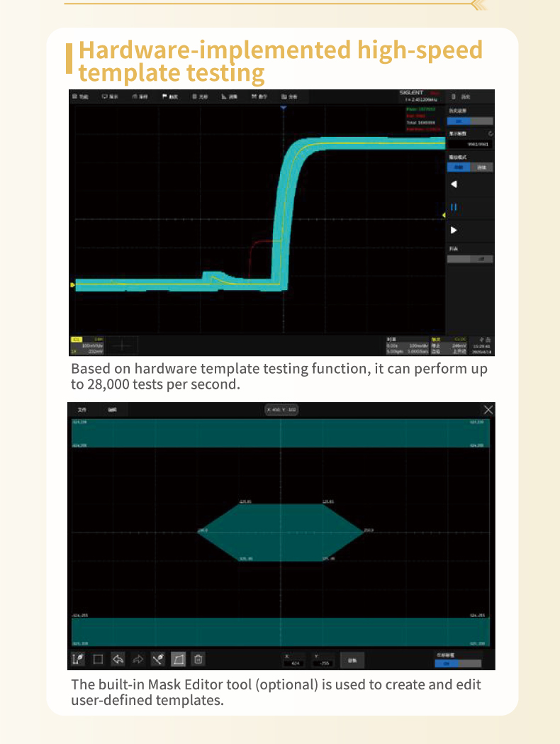Open the Measure menu in oscilloscope toolbar
This screenshot has height=744, width=560.
(229, 96)
